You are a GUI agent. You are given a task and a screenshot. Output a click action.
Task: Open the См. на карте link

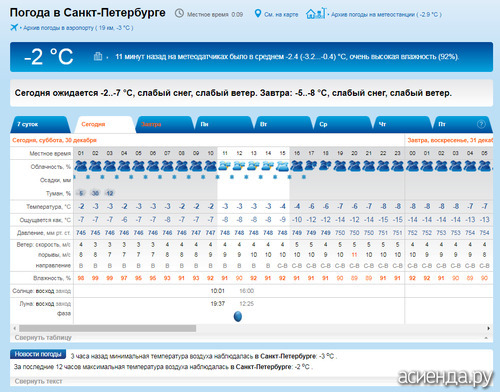pyautogui.click(x=281, y=14)
